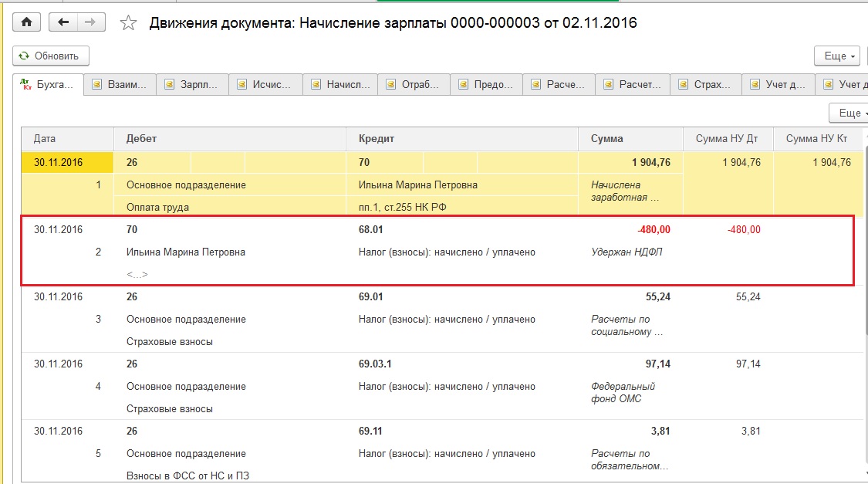
Task: Select the -480,00 amount cell in Сумма
Action: click(653, 229)
